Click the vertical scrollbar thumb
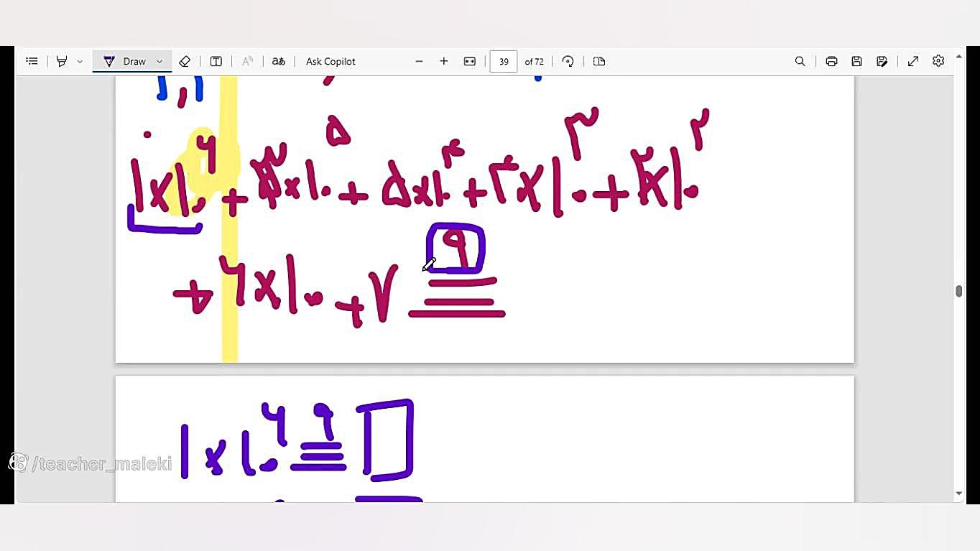This screenshot has width=980, height=551. click(958, 291)
